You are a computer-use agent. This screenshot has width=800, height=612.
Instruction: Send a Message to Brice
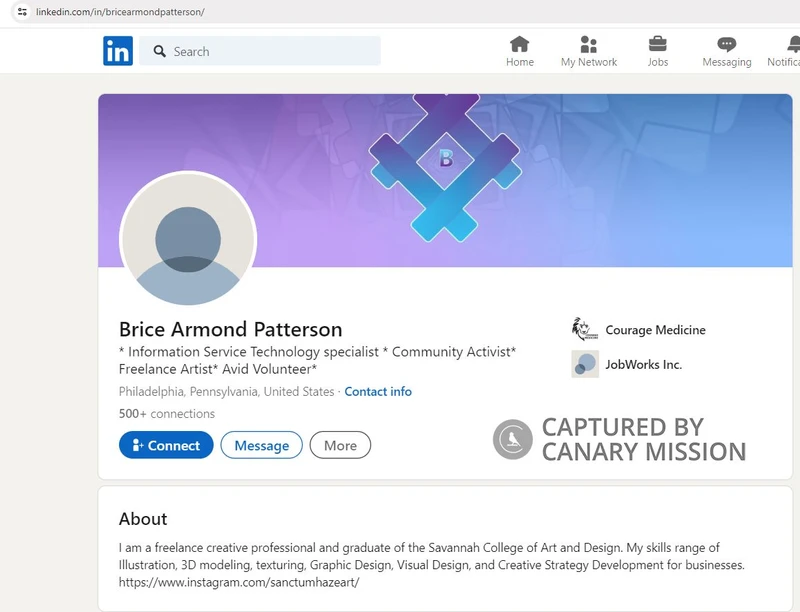coord(261,446)
